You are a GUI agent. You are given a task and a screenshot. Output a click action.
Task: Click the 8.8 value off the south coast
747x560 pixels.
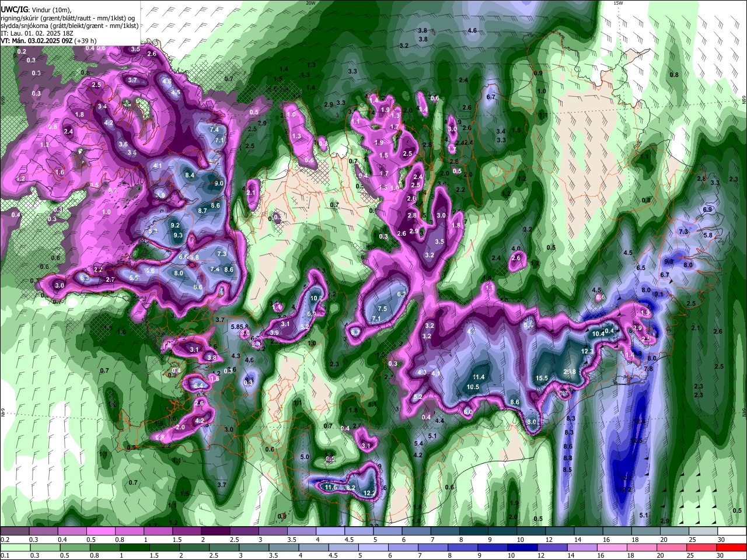pos(567,458)
